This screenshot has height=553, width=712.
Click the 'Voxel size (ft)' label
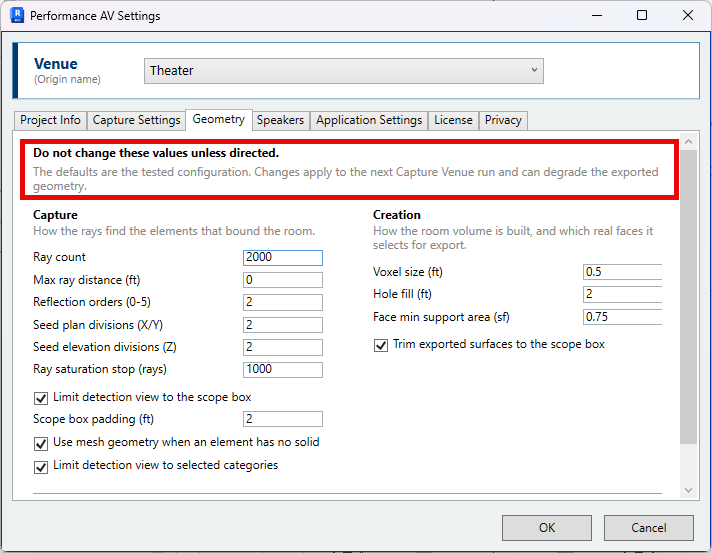click(x=407, y=272)
